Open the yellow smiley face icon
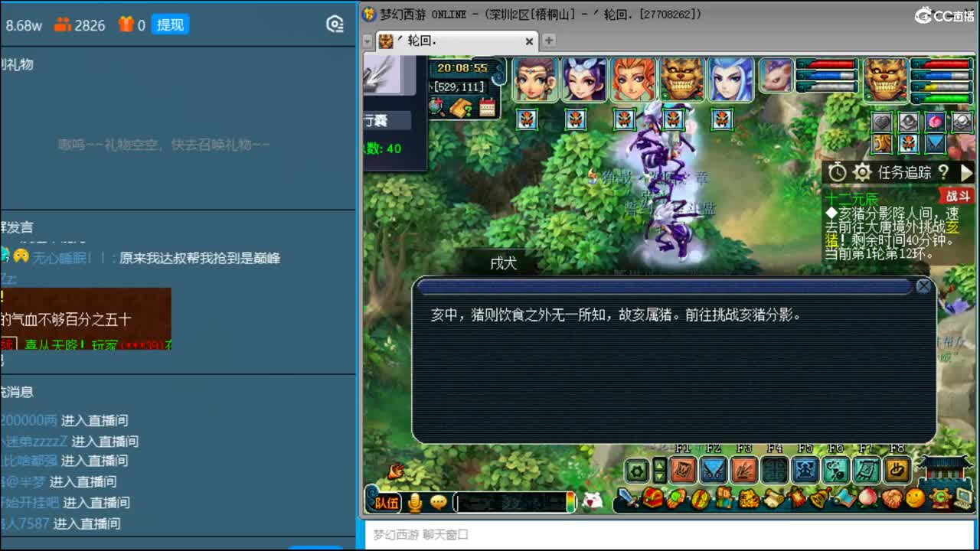The height and width of the screenshot is (551, 980). pyautogui.click(x=915, y=499)
